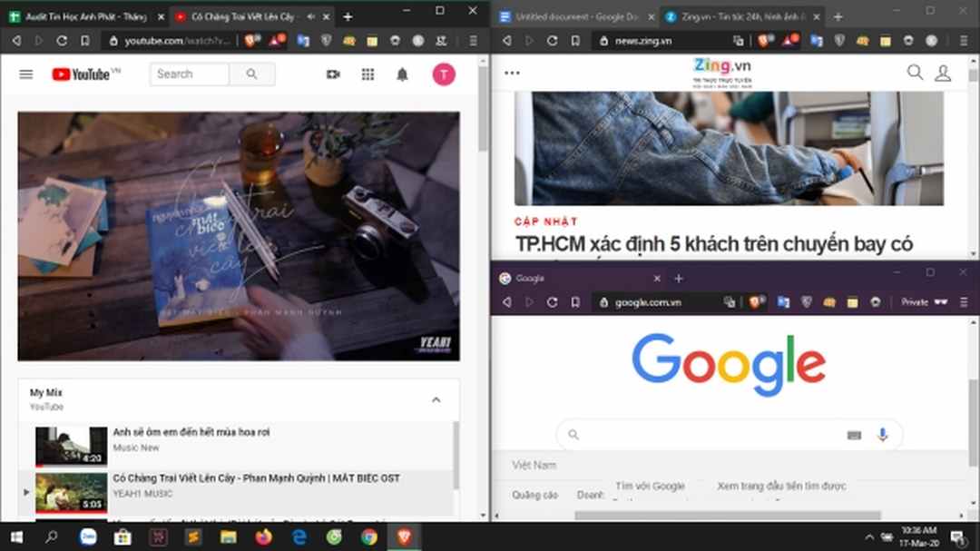Screen dimensions: 980x551
Task: Open Brave main menu in the YouTube window
Action: pyautogui.click(x=473, y=41)
